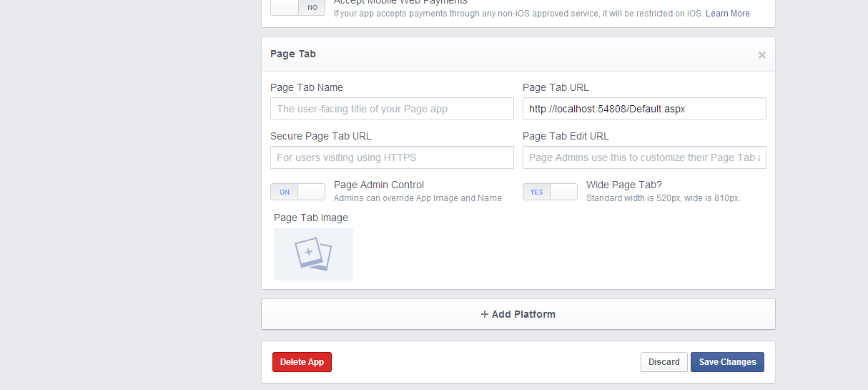This screenshot has width=868, height=390.
Task: Discard the unsaved changes
Action: [664, 362]
